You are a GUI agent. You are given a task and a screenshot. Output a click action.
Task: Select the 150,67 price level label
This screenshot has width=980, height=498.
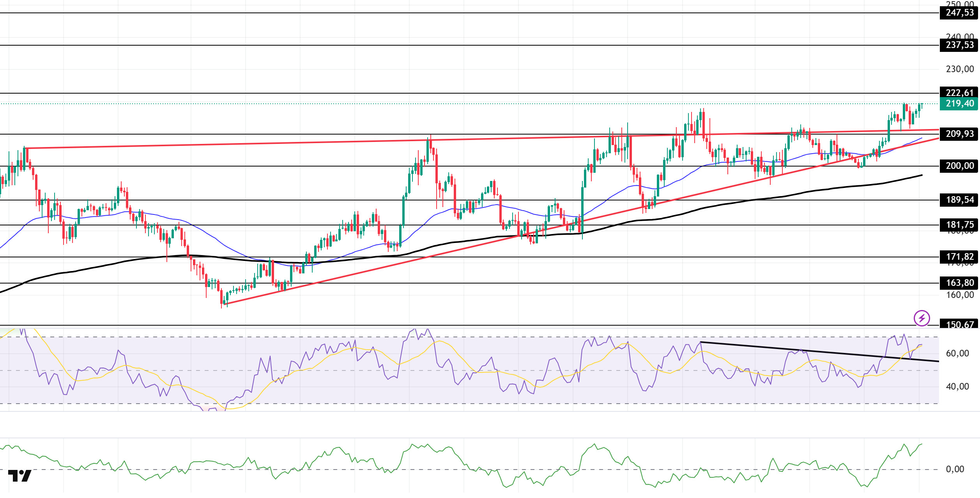(x=959, y=324)
